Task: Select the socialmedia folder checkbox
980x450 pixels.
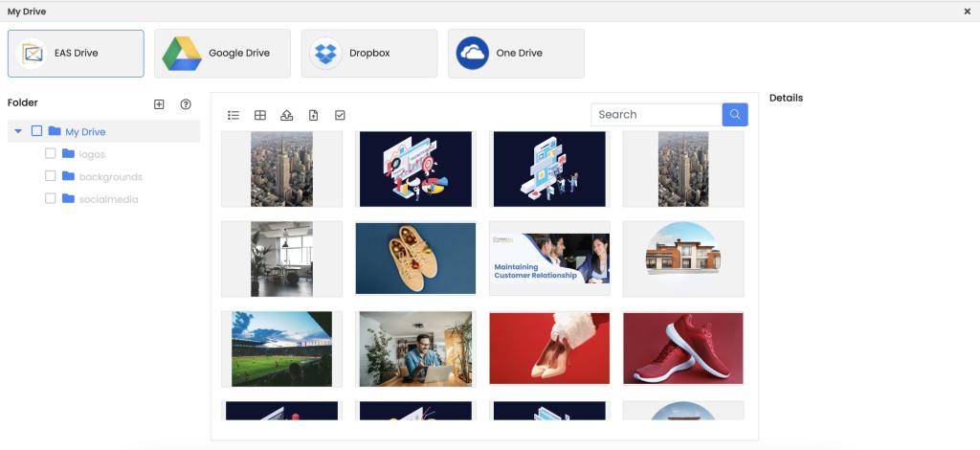Action: point(51,199)
